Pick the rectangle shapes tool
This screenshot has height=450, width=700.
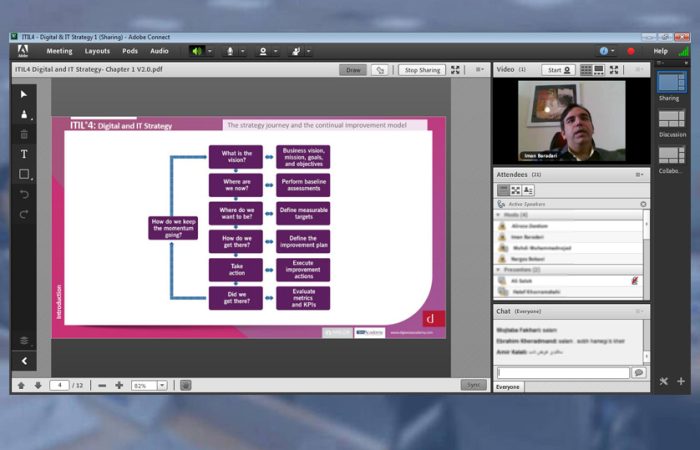(x=24, y=174)
